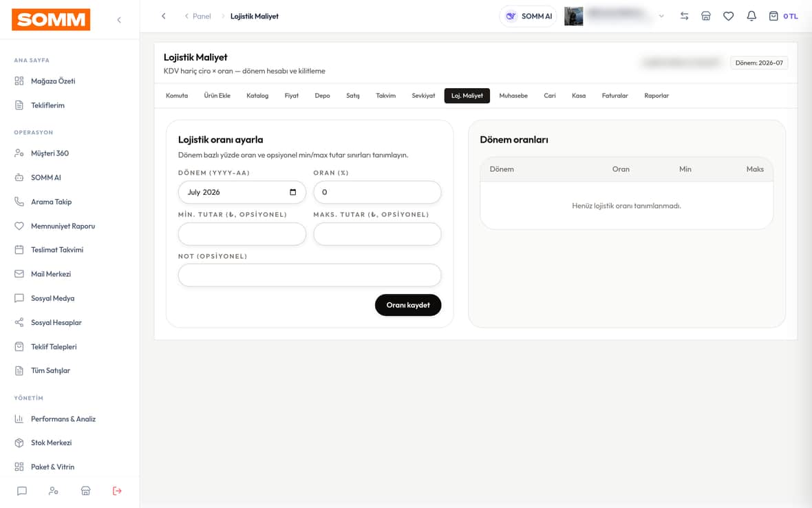The width and height of the screenshot is (812, 508).
Task: Click the SOMM logo
Action: click(51, 20)
